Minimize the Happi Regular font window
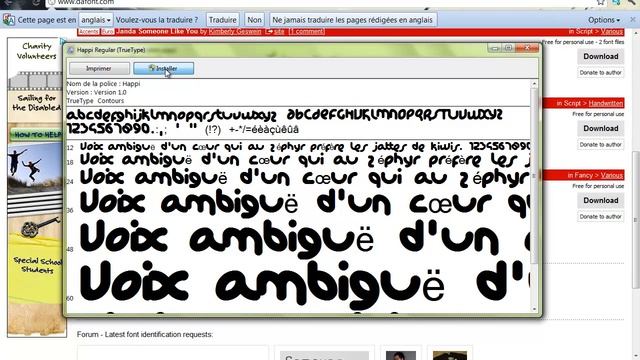 (x=495, y=48)
